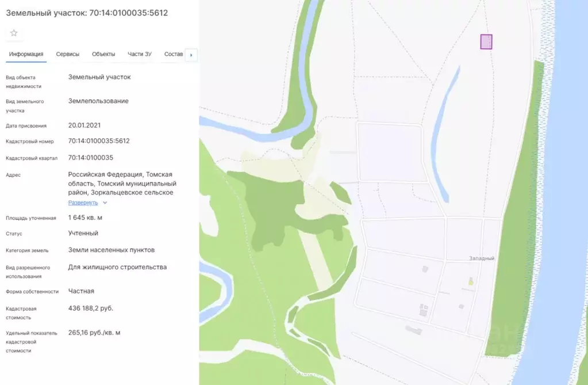This screenshot has height=385, width=588.
Task: Click the Земельный участок object type value
Action: (x=99, y=77)
